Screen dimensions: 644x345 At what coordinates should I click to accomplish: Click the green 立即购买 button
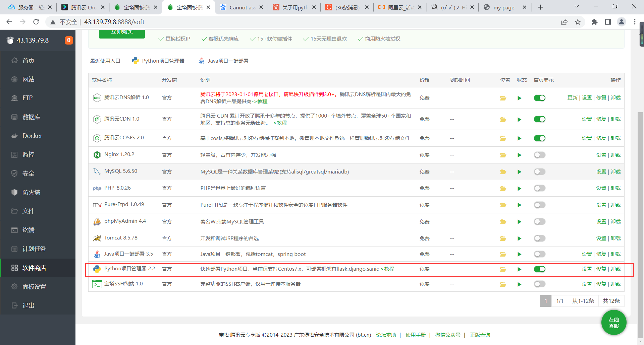coord(122,33)
